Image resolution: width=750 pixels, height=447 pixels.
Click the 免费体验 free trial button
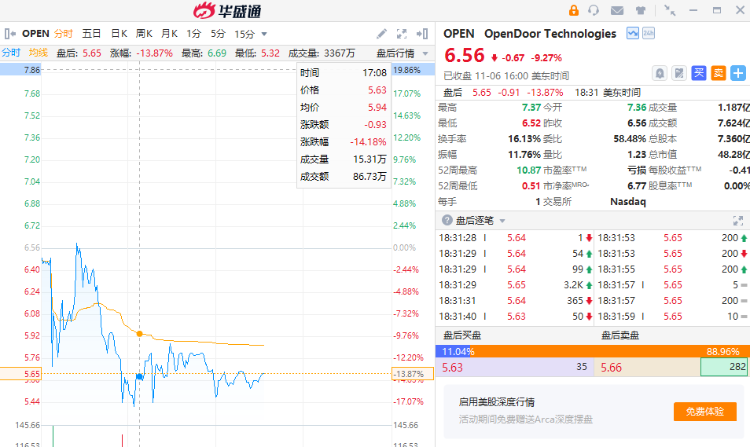[705, 411]
